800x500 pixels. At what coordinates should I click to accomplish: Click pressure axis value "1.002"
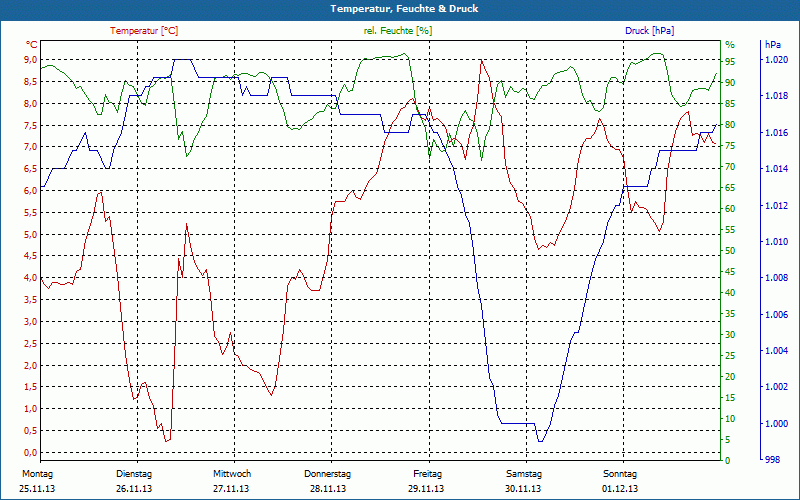[776, 387]
